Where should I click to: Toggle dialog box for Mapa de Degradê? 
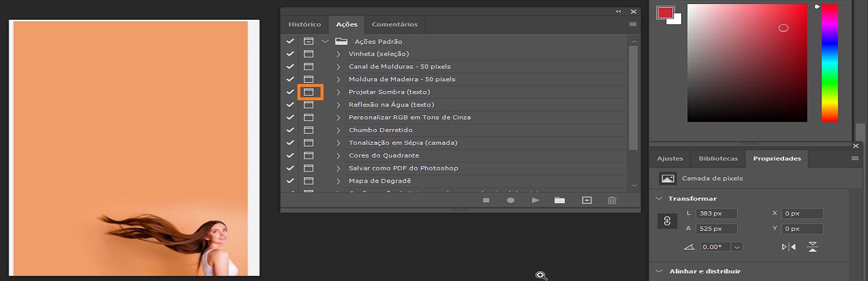click(x=309, y=181)
